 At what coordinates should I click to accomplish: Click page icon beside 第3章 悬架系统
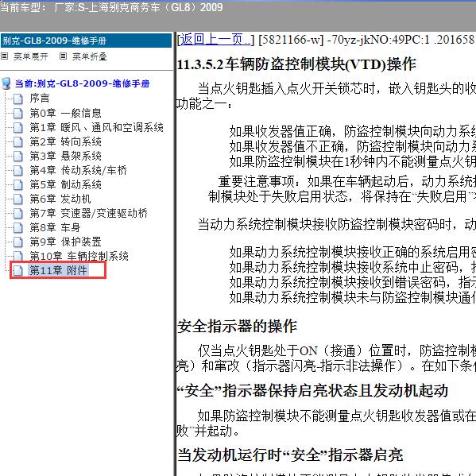(x=18, y=156)
